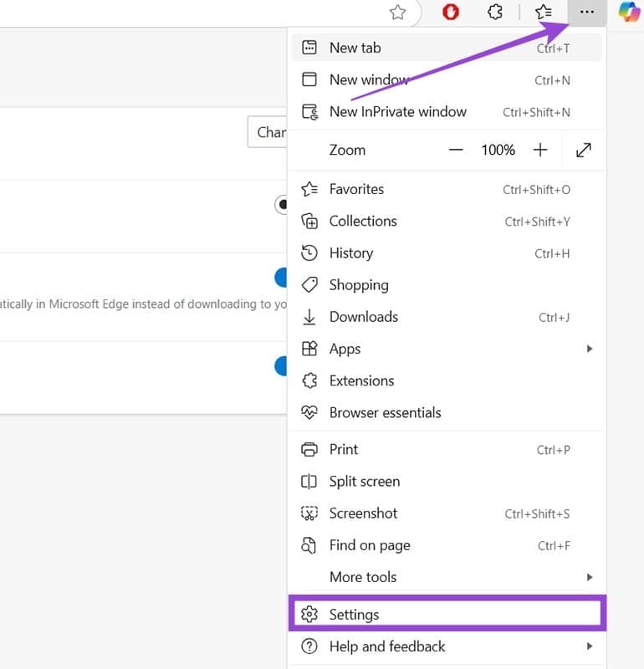The image size is (644, 669).
Task: Open the Favorites list toolbar icon
Action: (544, 12)
